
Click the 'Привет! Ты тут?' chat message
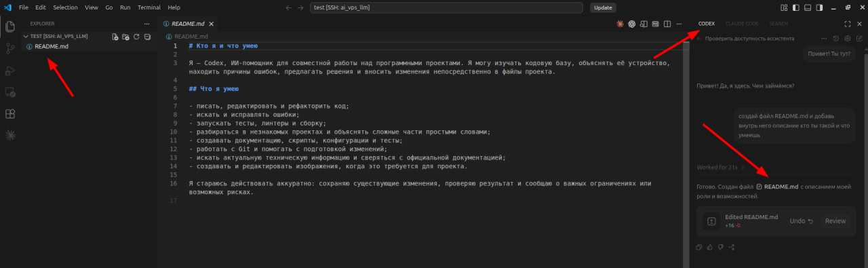(829, 54)
